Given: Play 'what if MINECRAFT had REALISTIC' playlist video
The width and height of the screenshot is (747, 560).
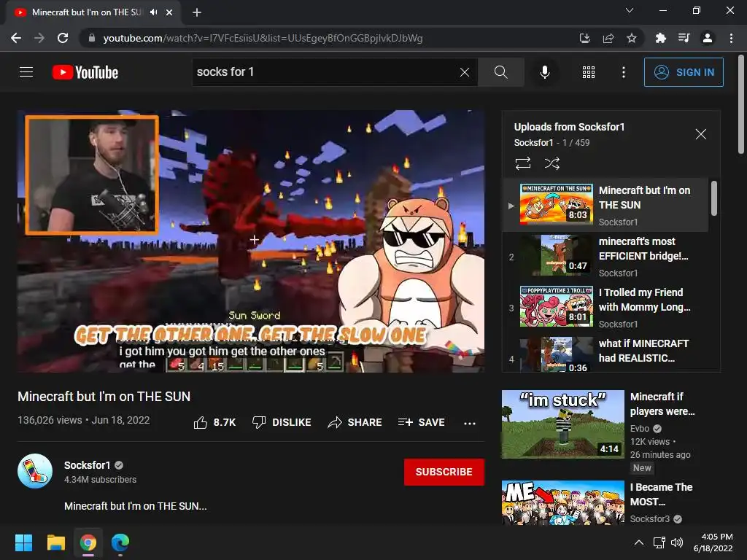Looking at the screenshot, I should tap(605, 354).
